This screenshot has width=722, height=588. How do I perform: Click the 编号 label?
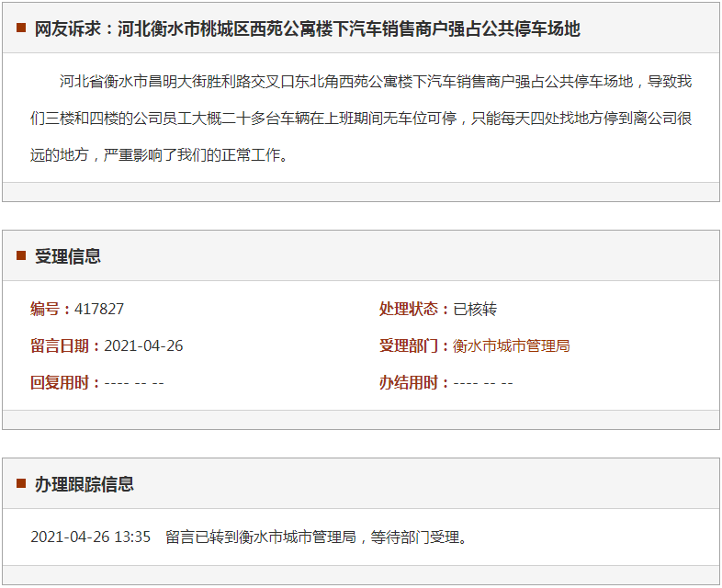46,309
